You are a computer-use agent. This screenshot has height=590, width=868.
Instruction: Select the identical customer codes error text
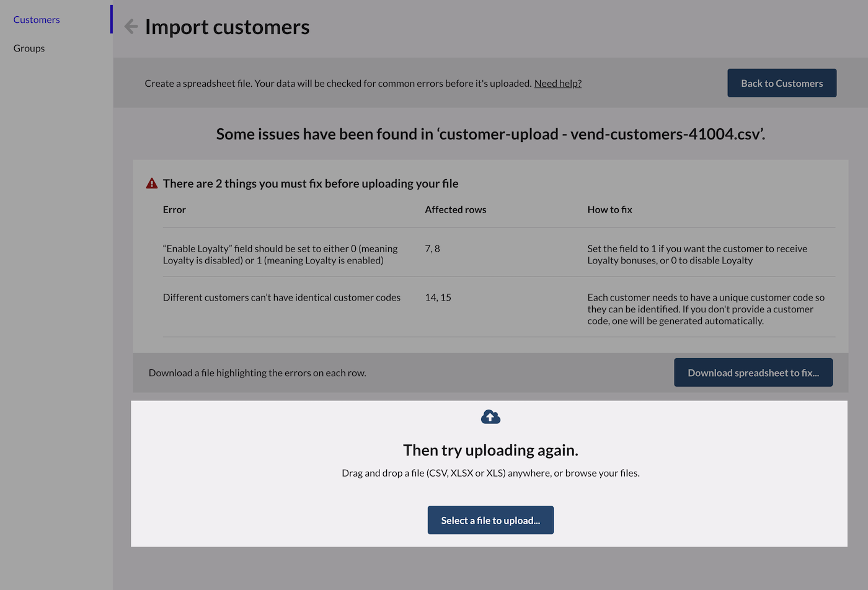coord(281,297)
